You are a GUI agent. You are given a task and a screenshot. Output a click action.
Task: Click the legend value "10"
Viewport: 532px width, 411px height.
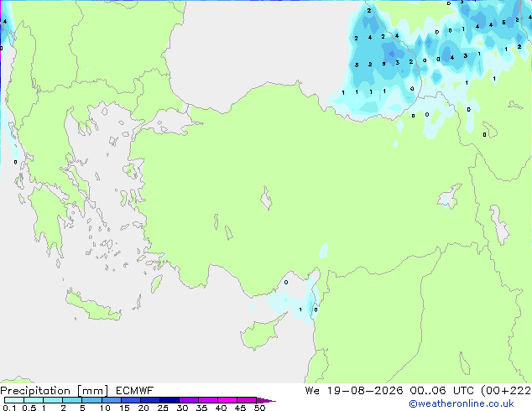pos(105,408)
